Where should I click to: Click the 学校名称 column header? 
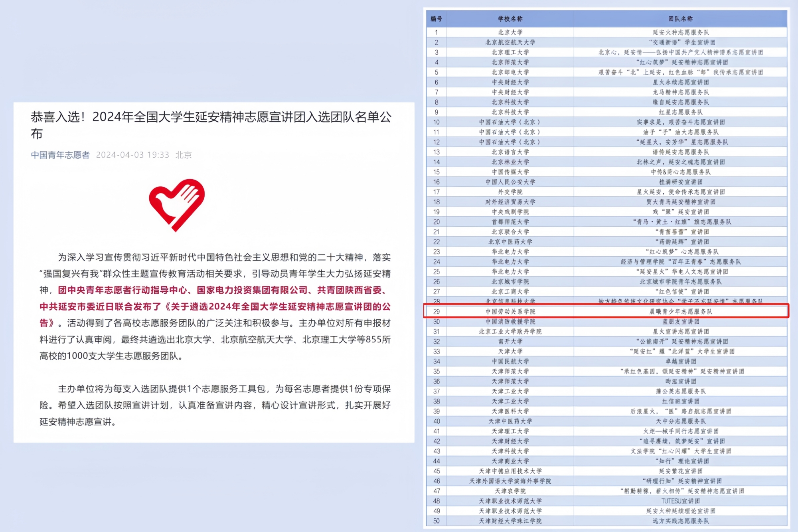coord(510,19)
